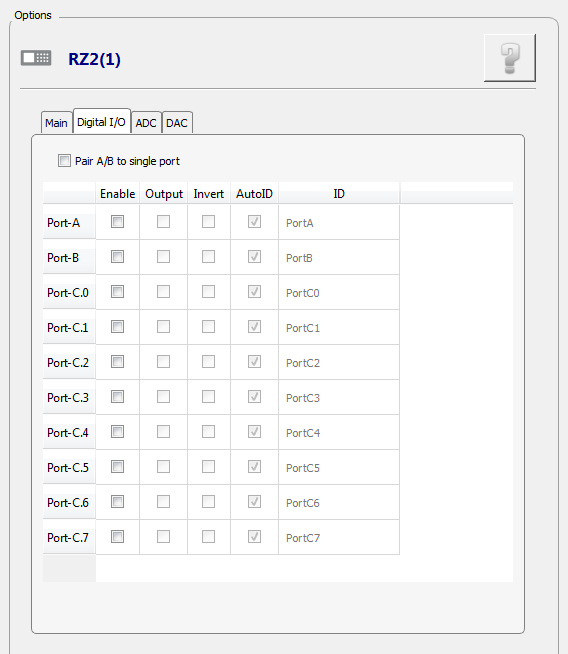Viewport: 568px width, 654px height.
Task: Toggle Invert checkbox for Port-C.6
Action: [209, 502]
